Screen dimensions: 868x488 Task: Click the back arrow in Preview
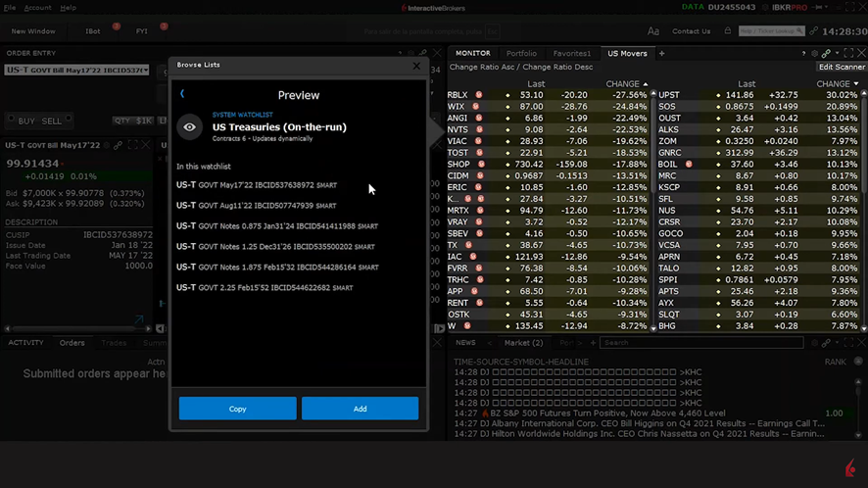coord(182,94)
